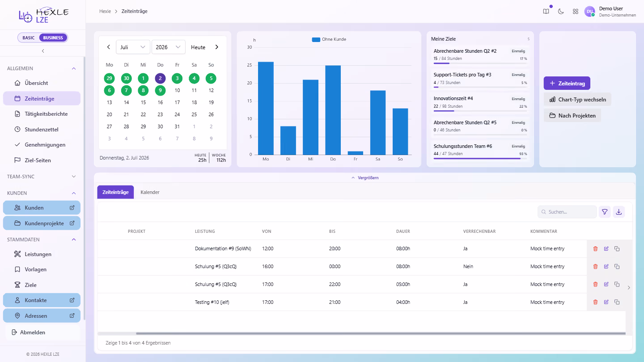Open Ziele in sidebar

[42, 285]
